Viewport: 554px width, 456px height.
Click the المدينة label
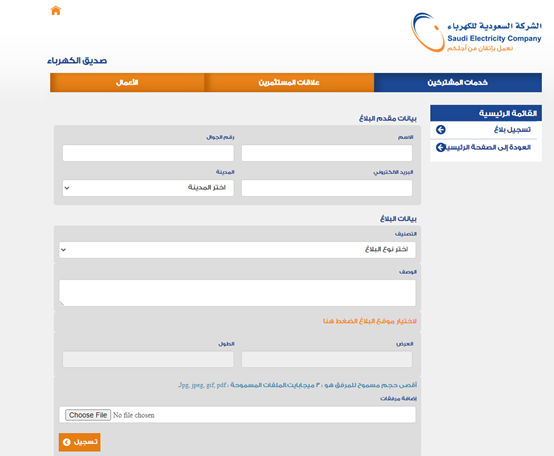click(x=225, y=172)
